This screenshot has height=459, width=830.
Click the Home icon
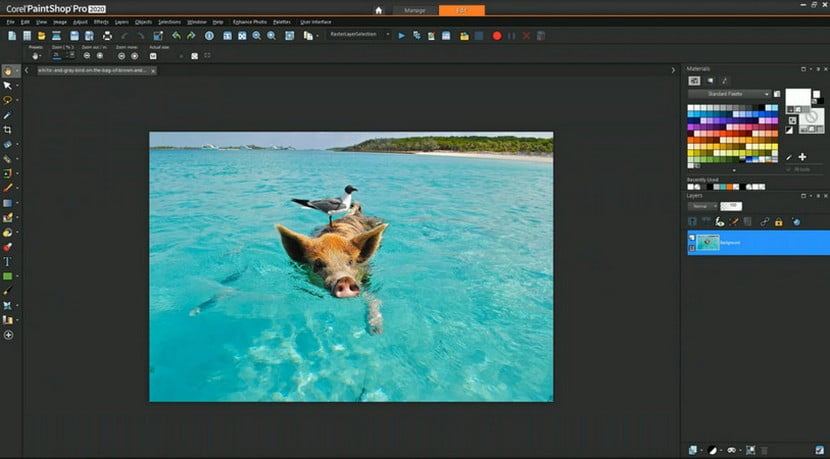pos(378,10)
